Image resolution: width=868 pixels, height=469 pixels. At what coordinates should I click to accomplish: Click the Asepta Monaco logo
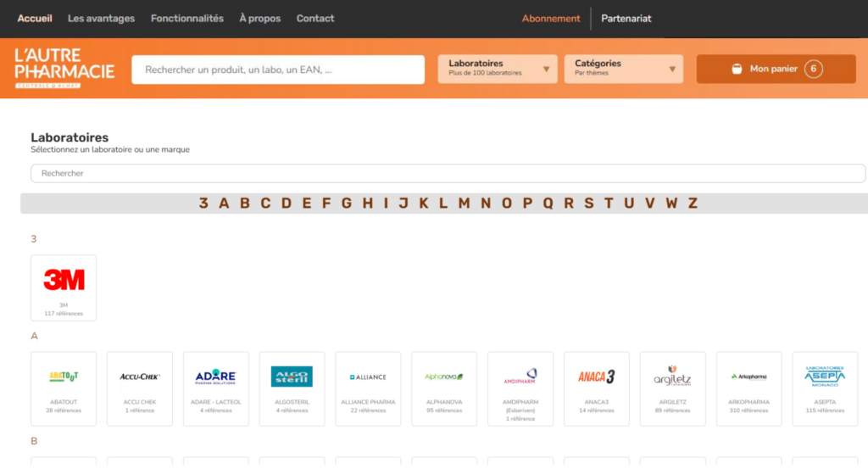click(824, 377)
